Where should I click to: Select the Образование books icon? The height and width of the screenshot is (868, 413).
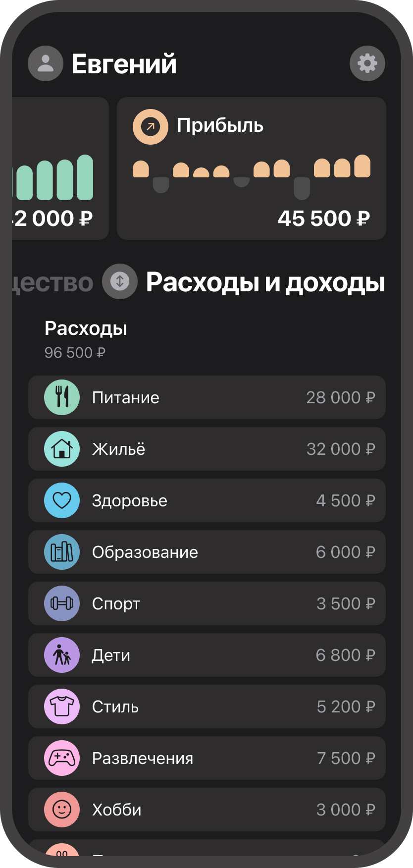pyautogui.click(x=62, y=552)
